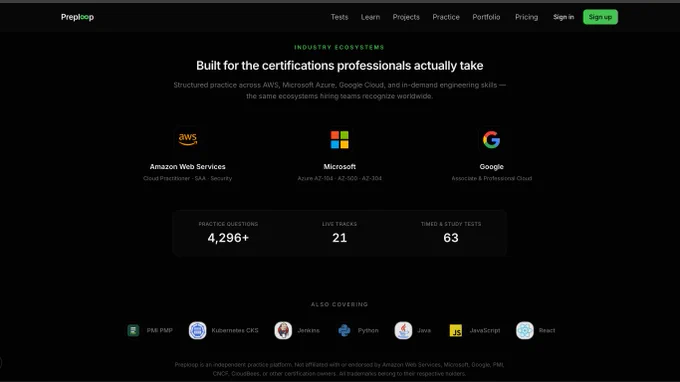Click the Live Tracks stat label

[340, 224]
